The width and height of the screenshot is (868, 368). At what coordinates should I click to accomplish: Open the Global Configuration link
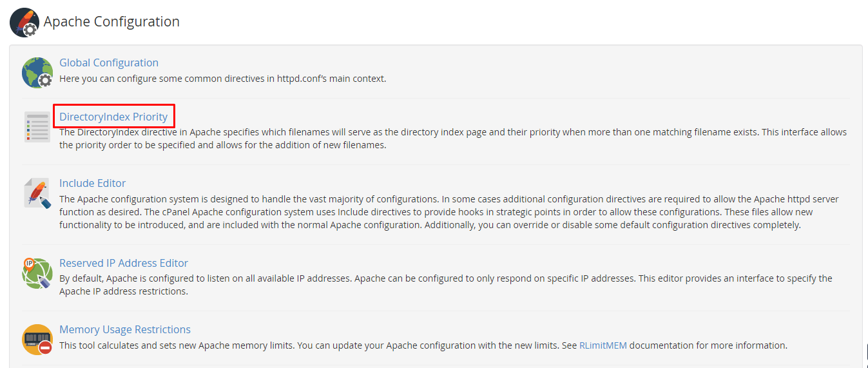[x=109, y=63]
